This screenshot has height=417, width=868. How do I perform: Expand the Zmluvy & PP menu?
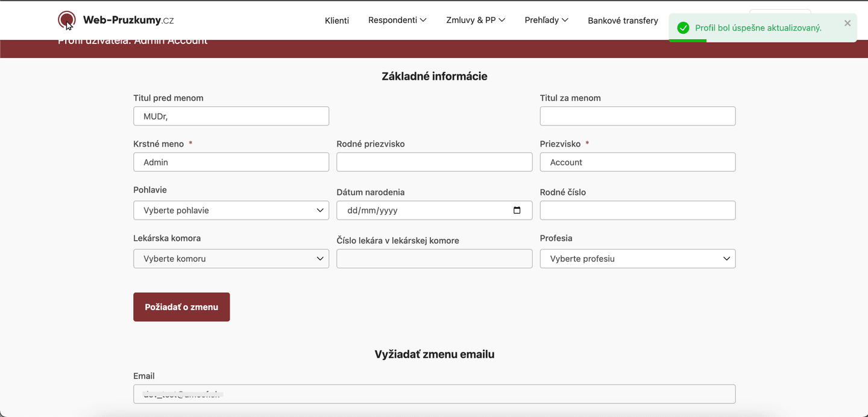pyautogui.click(x=476, y=20)
